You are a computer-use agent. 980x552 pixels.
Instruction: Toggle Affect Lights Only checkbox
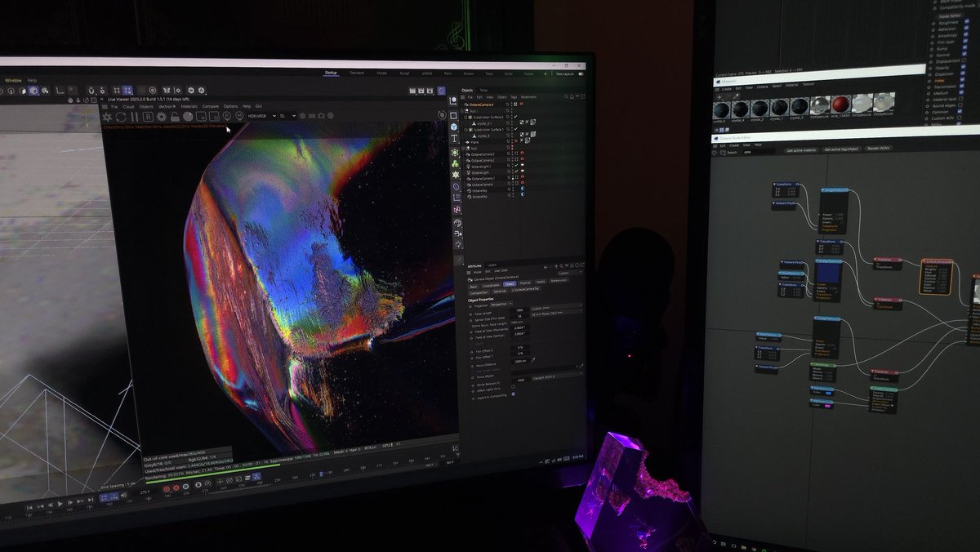(513, 387)
